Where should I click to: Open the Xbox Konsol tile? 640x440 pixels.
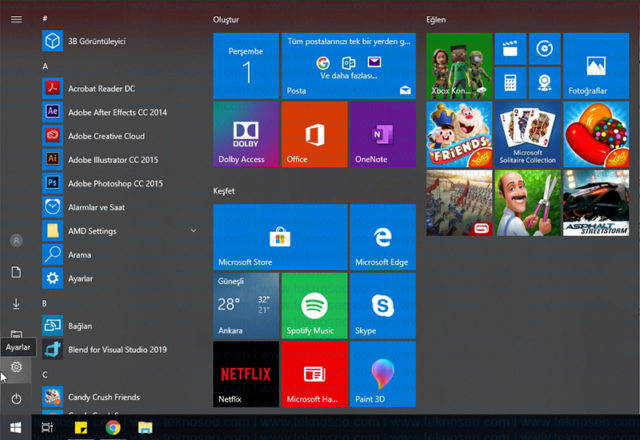coord(459,66)
